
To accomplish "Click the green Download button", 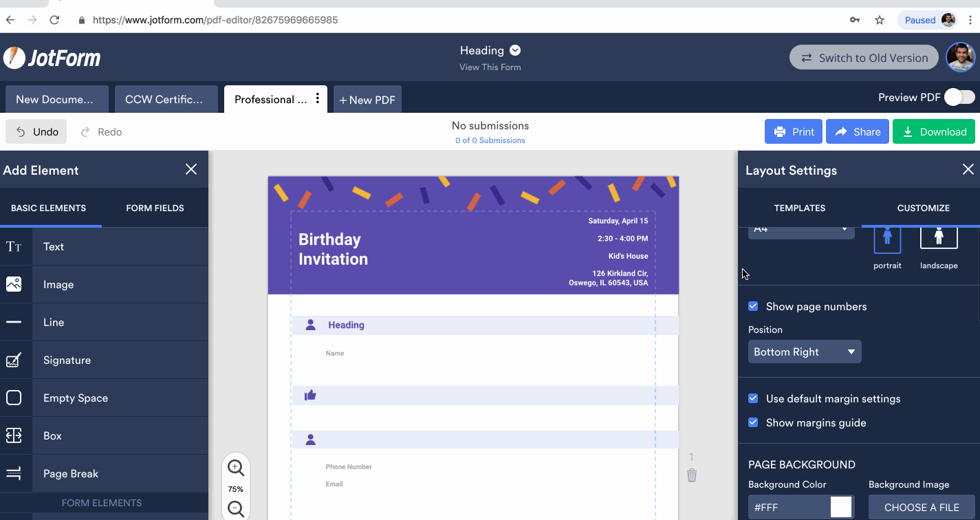I will click(x=933, y=131).
